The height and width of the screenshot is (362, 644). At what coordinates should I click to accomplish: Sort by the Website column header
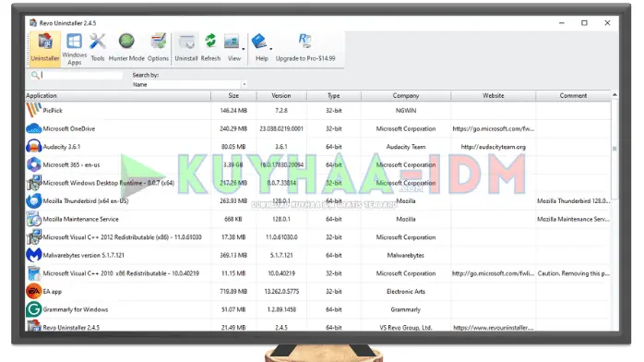pos(494,95)
